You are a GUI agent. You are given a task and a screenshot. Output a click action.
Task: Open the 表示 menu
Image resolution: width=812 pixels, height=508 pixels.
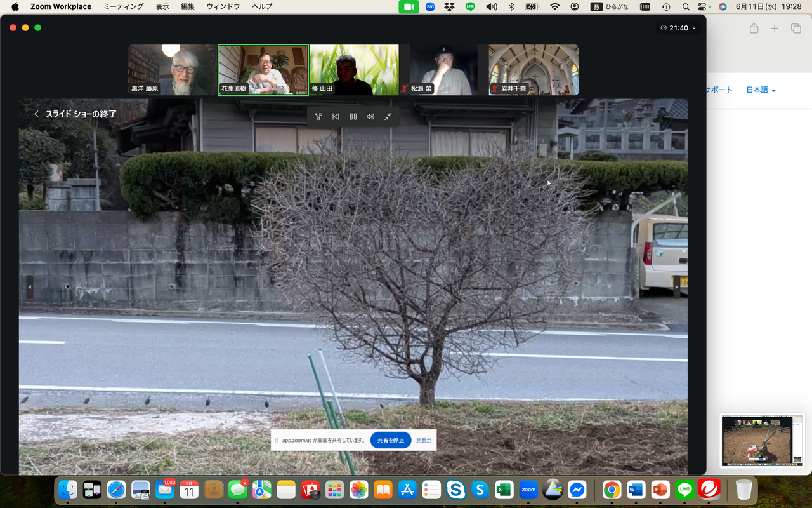point(162,6)
